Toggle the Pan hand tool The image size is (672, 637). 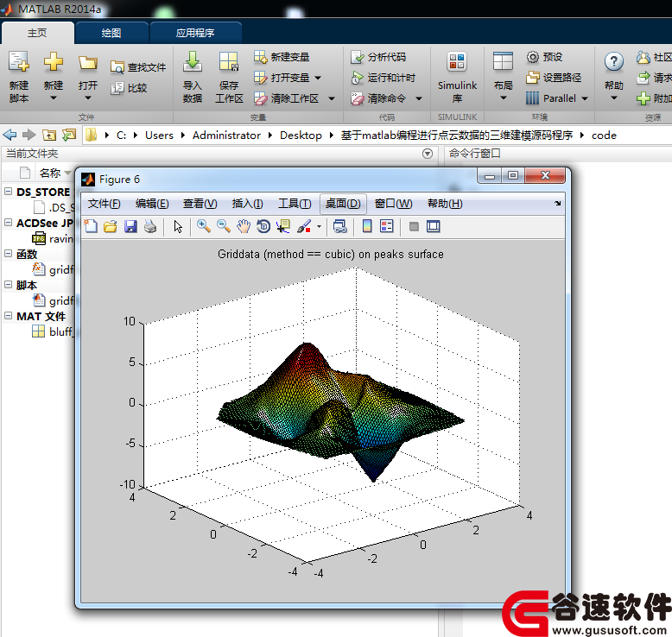(244, 226)
